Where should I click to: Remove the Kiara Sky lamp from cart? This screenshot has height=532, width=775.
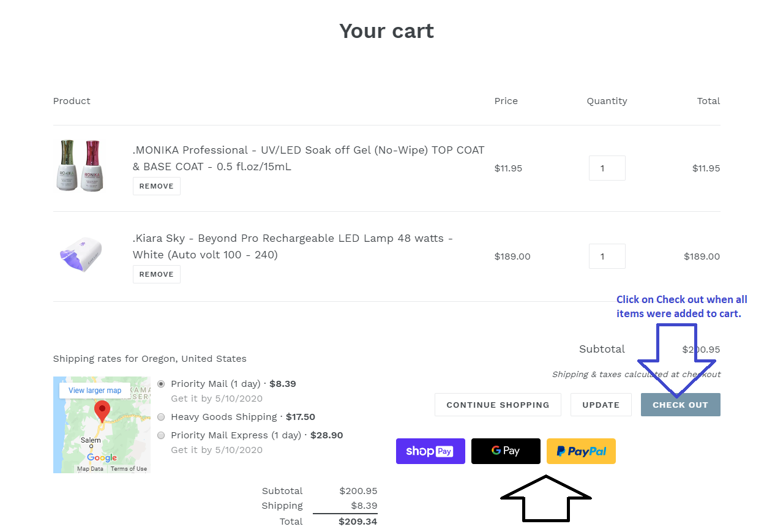156,274
